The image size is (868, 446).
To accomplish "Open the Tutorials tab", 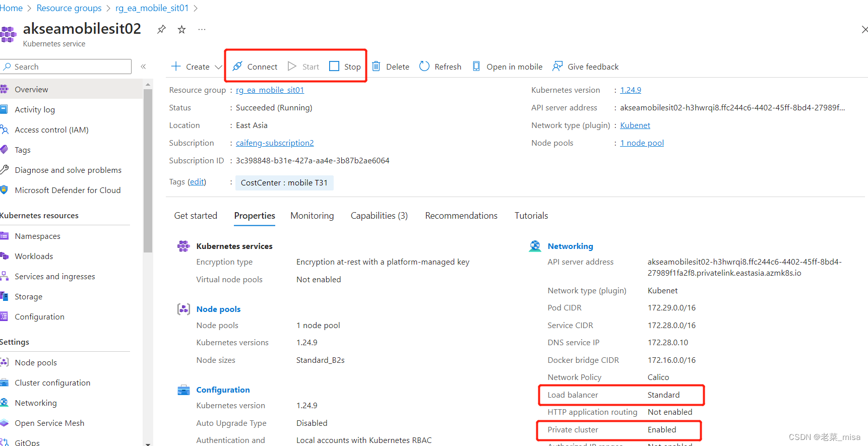I will (531, 216).
